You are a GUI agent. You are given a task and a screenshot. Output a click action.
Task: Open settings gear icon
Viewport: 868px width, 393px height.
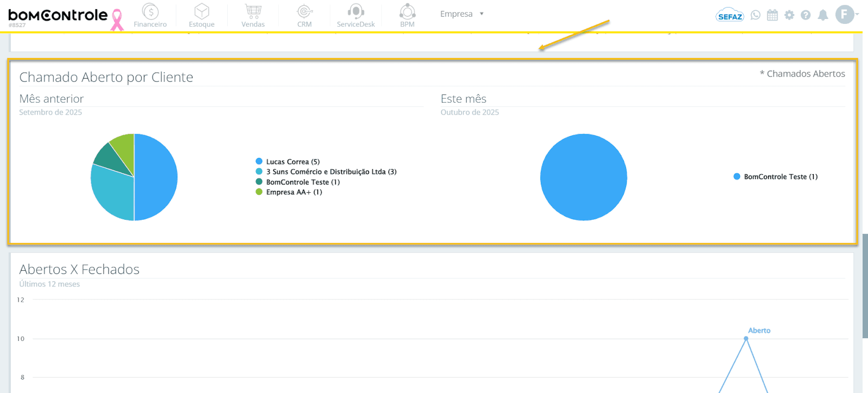pos(789,15)
